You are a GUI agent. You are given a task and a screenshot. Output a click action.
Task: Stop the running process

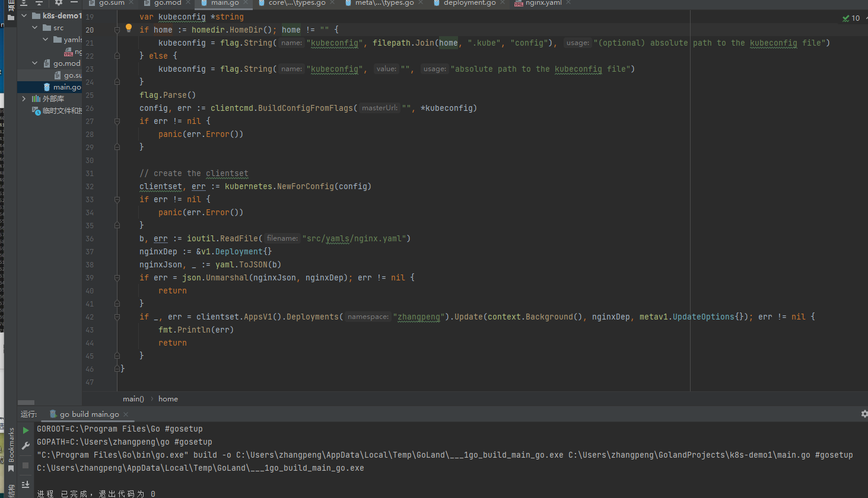click(26, 465)
